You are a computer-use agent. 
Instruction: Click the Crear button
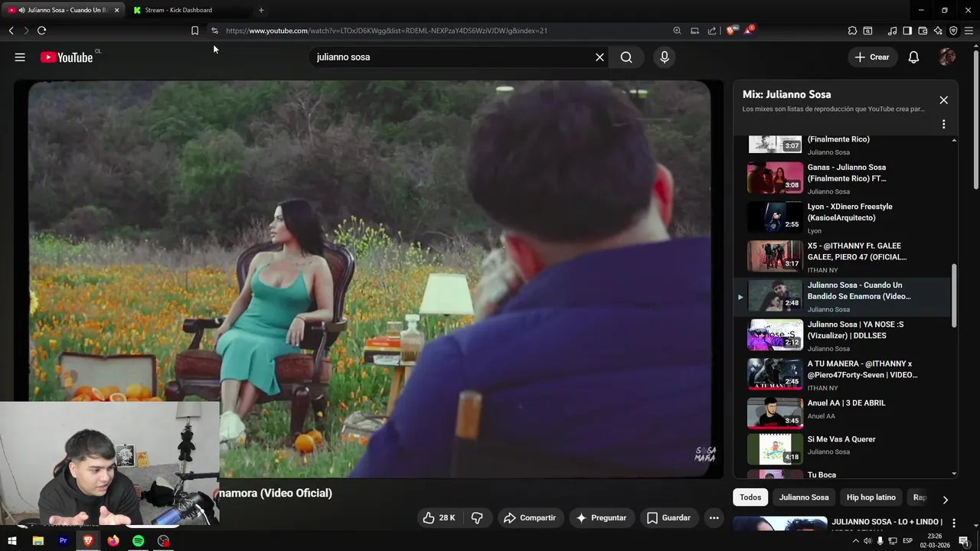point(872,57)
